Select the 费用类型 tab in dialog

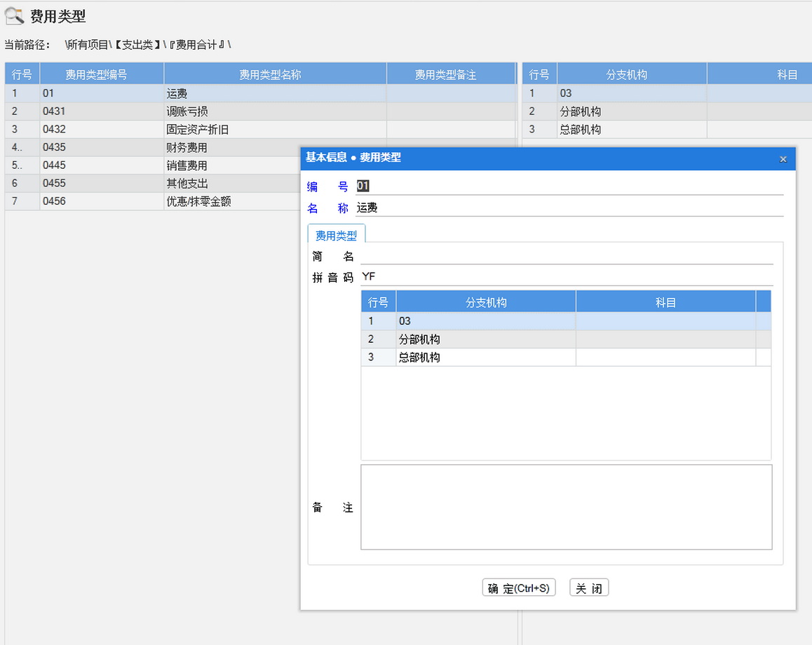337,236
